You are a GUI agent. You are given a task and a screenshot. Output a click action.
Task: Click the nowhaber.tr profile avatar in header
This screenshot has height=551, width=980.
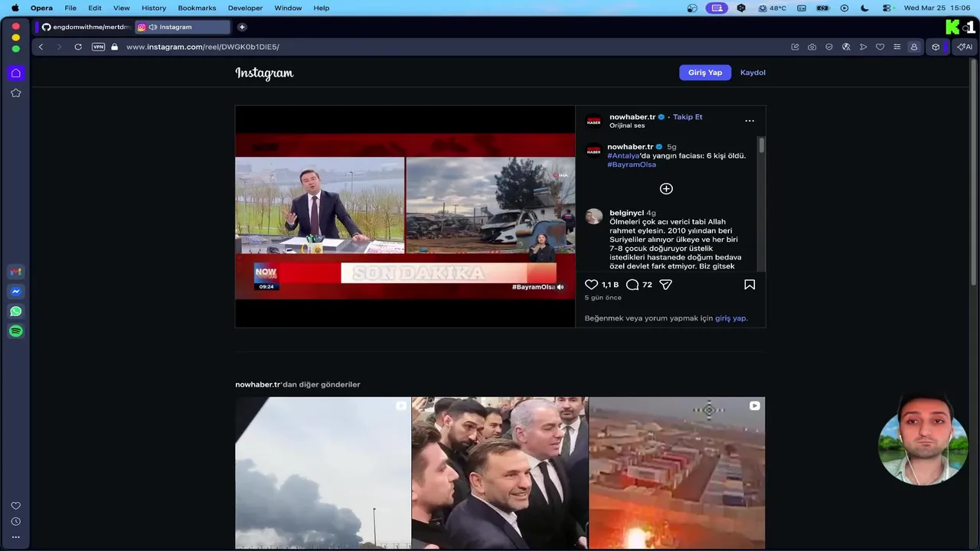(593, 121)
